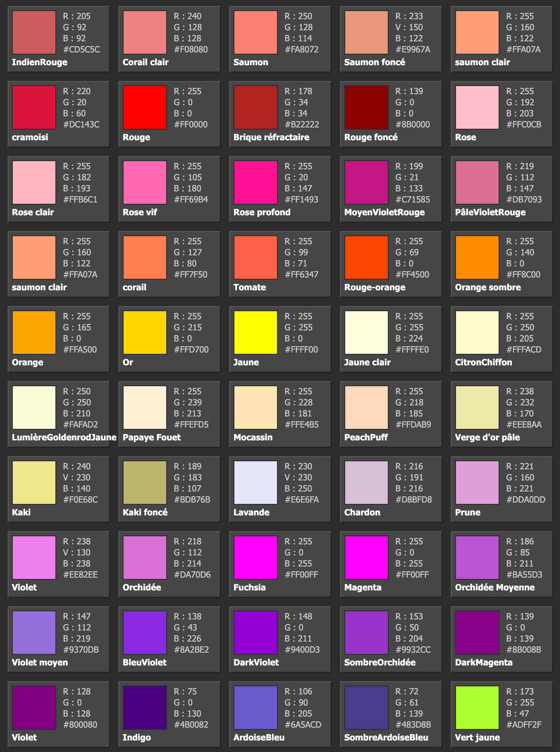
Task: Select the cramoisi color swatch
Action: (x=34, y=107)
